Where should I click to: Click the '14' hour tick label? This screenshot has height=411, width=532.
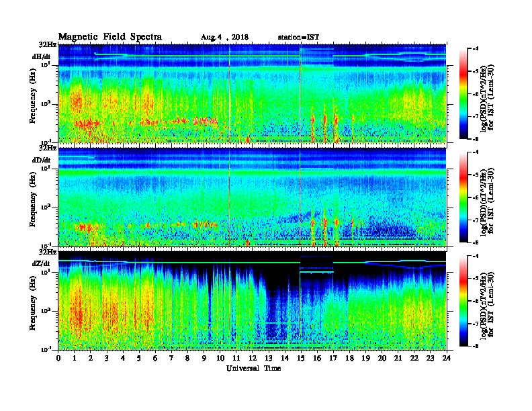[285, 359]
